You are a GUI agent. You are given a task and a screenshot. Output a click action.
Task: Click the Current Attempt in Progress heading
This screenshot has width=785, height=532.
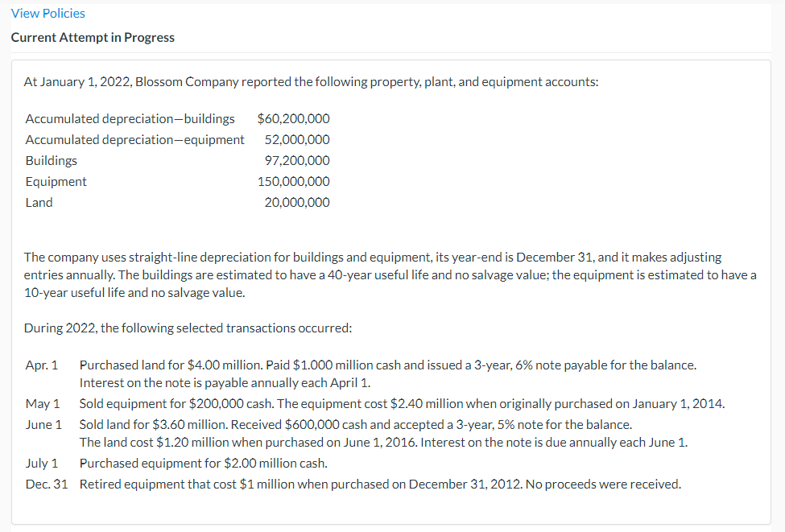click(x=92, y=37)
